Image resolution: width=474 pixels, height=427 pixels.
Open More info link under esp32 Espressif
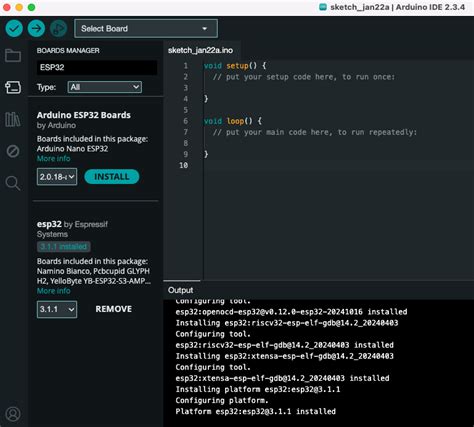(x=54, y=291)
